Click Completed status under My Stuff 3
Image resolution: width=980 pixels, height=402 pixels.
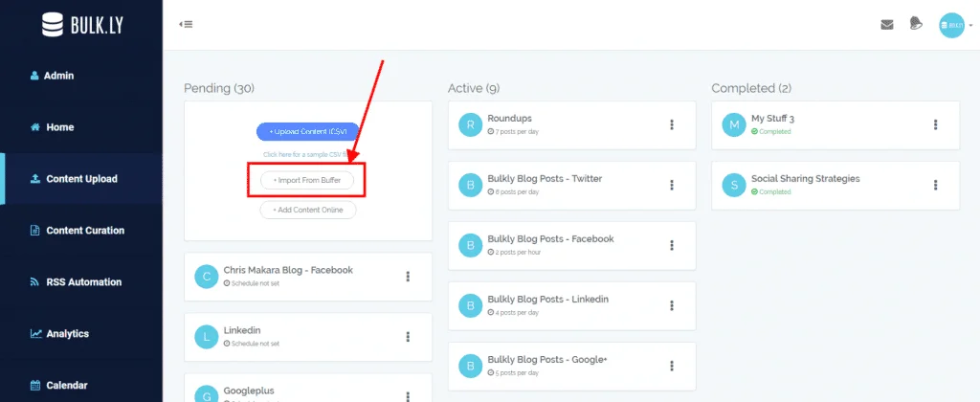[771, 132]
